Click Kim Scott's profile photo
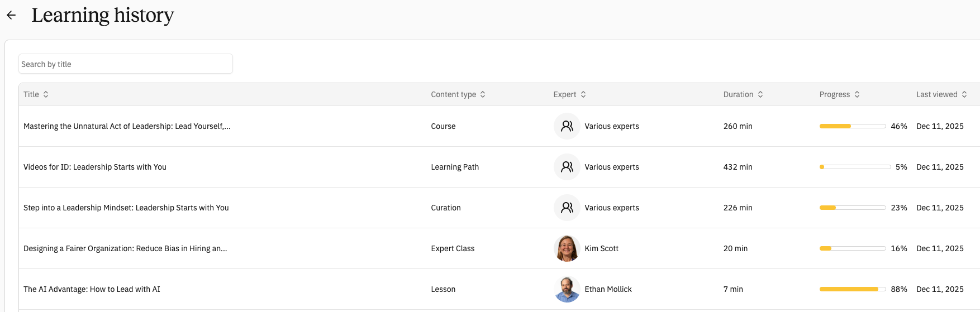The height and width of the screenshot is (312, 980). (567, 248)
